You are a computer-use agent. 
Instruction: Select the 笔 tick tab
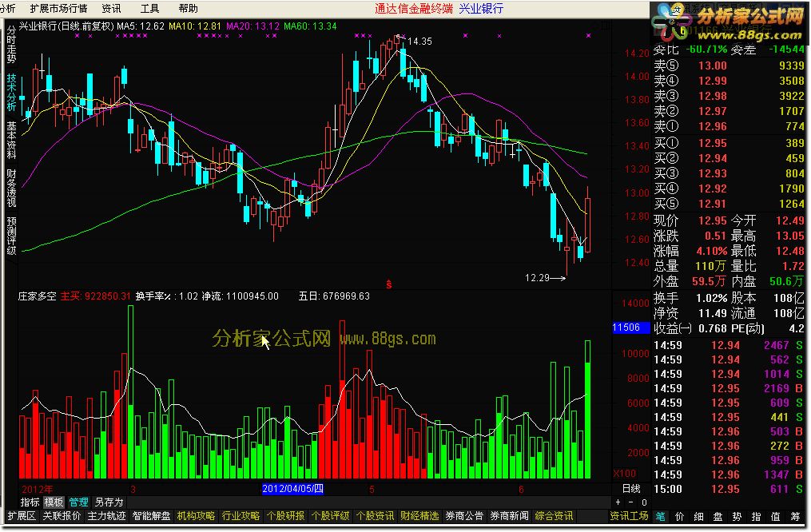pyautogui.click(x=661, y=517)
